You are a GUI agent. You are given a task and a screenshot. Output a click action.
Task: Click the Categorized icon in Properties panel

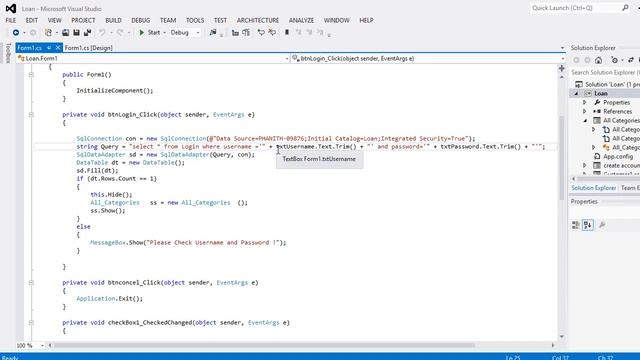click(x=576, y=225)
